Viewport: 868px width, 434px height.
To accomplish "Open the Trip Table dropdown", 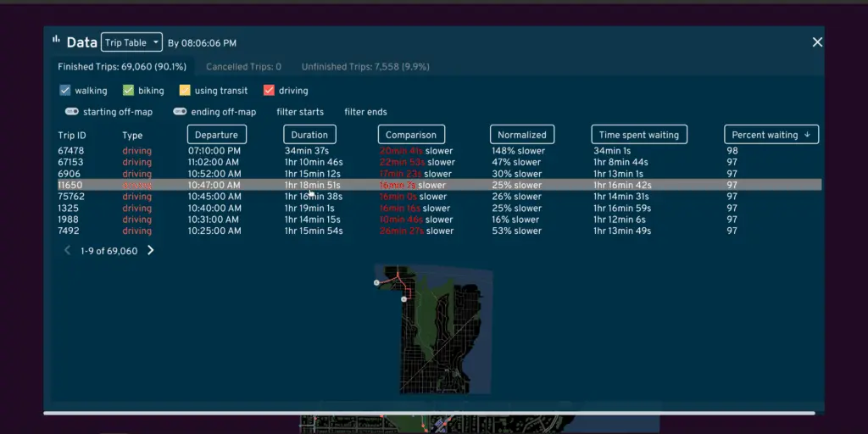I will (x=131, y=42).
